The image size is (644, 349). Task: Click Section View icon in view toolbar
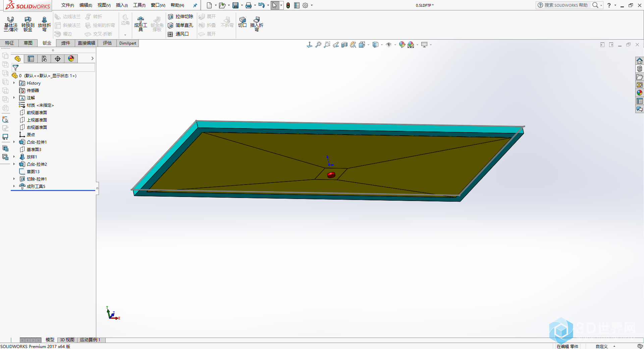point(344,45)
